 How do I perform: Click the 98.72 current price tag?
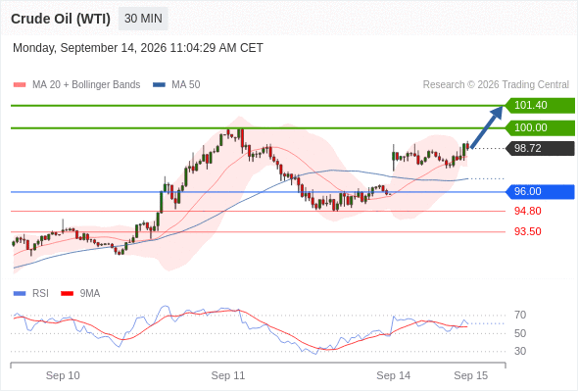point(540,149)
